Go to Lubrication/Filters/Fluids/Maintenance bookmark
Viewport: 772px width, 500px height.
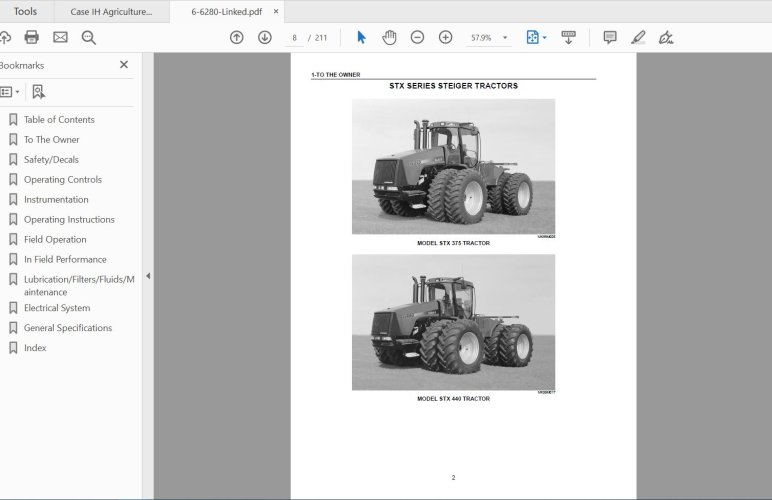pos(79,285)
